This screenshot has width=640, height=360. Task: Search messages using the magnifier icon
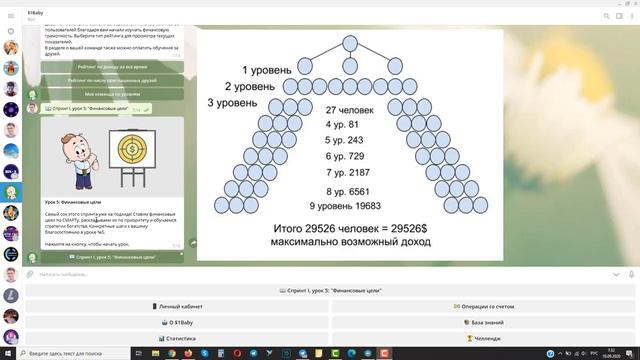pyautogui.click(x=607, y=16)
